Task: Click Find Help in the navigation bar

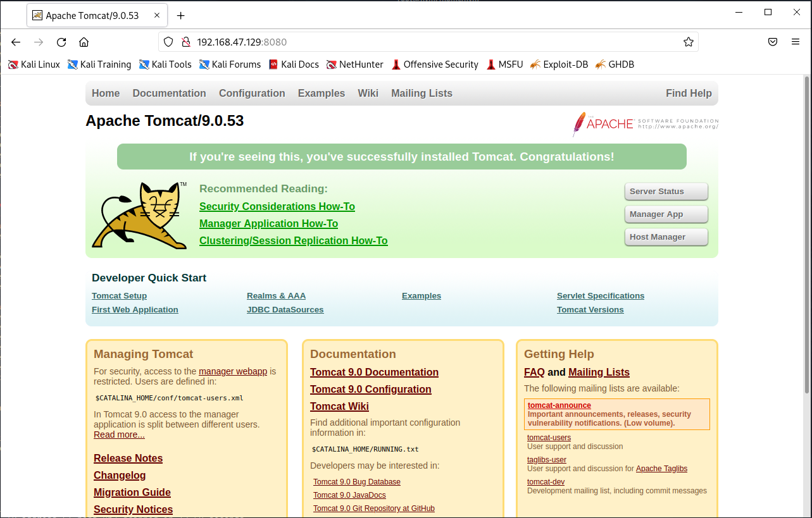Action: [689, 93]
